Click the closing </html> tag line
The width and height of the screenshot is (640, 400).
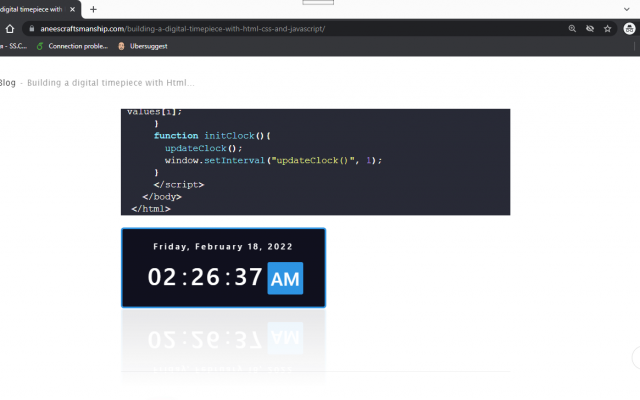[151, 209]
